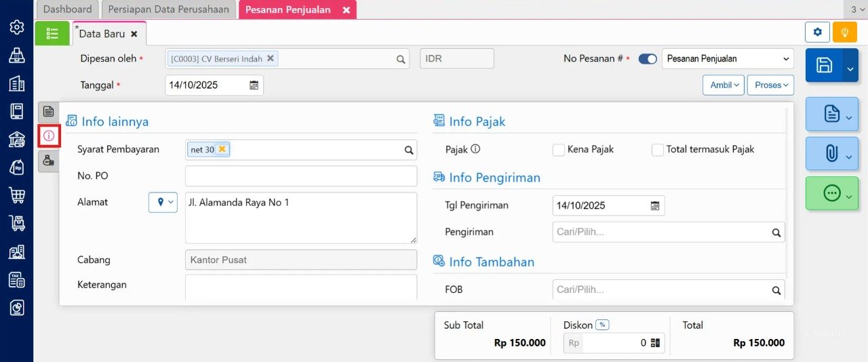Open the fixed assets icon in the sidebar
This screenshot has height=362, width=868.
(x=17, y=252)
